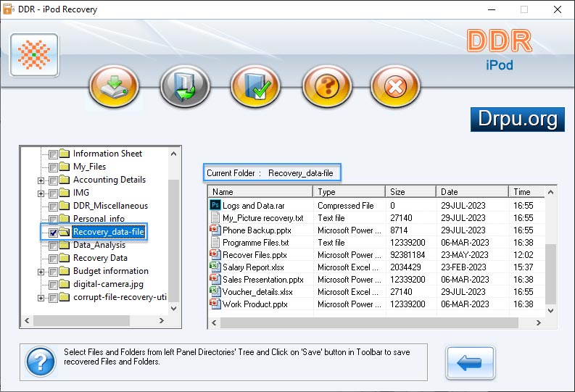Screen dimensions: 575x392
Task: Click the Voucher_details.xlsx Excel icon
Action: click(x=215, y=291)
